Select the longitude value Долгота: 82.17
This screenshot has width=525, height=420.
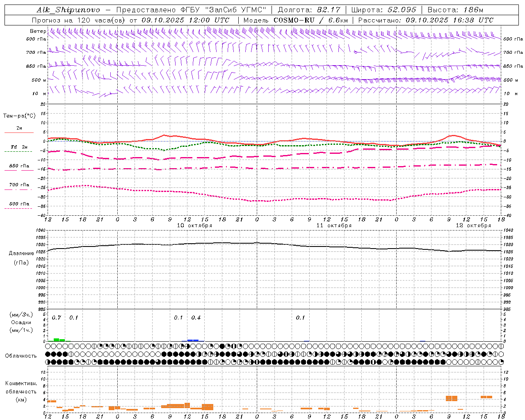(309, 10)
